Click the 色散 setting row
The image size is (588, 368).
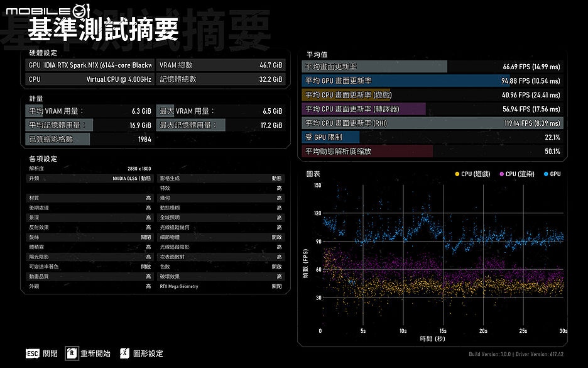tap(221, 267)
